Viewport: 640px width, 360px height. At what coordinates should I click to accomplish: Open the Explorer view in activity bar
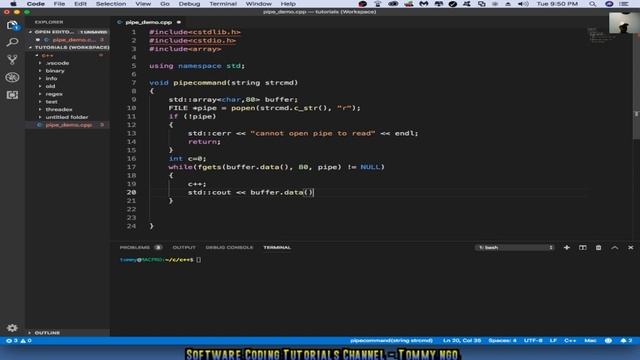pos(12,26)
